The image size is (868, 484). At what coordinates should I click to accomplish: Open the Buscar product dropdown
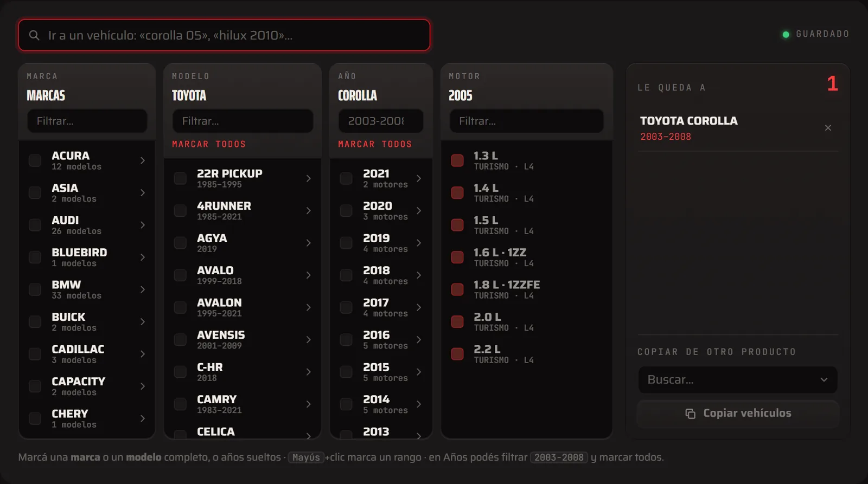pyautogui.click(x=738, y=380)
